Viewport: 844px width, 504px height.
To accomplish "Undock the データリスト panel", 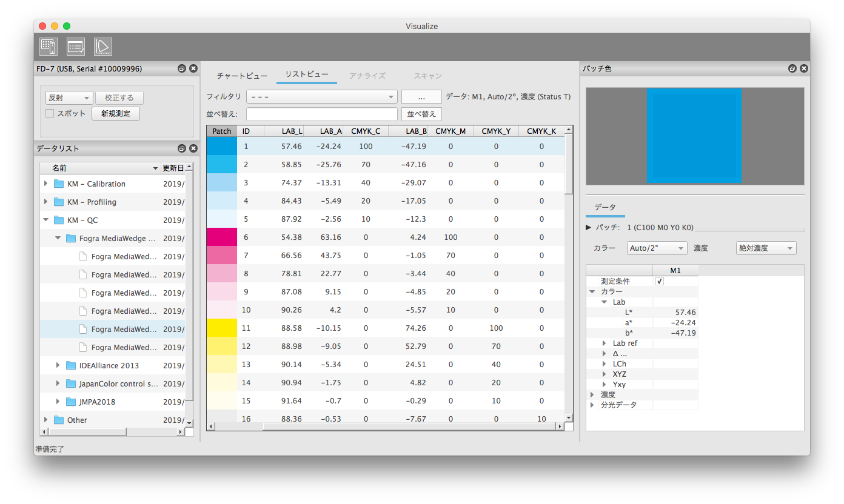I will [x=182, y=148].
